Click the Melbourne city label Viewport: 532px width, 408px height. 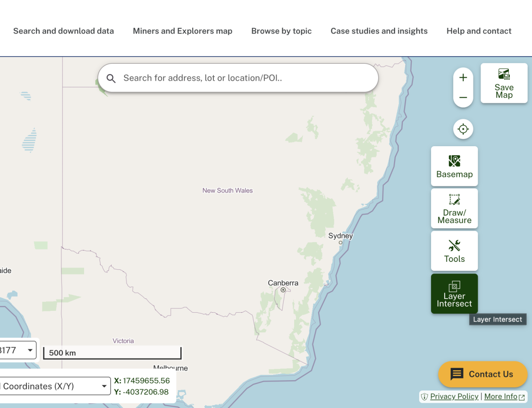coord(170,367)
